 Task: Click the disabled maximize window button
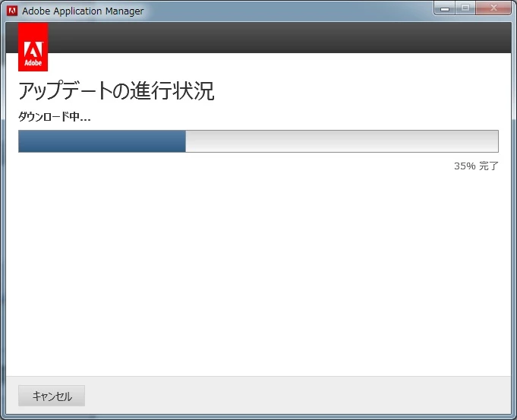[x=465, y=8]
